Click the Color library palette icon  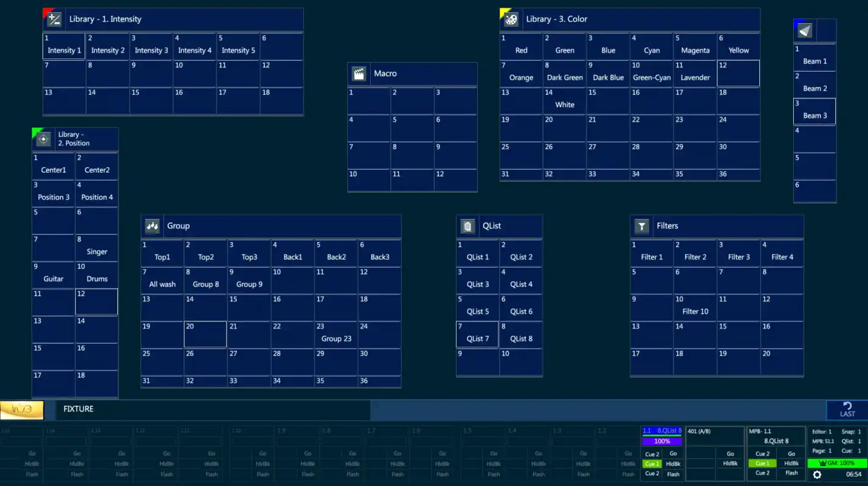coord(511,19)
